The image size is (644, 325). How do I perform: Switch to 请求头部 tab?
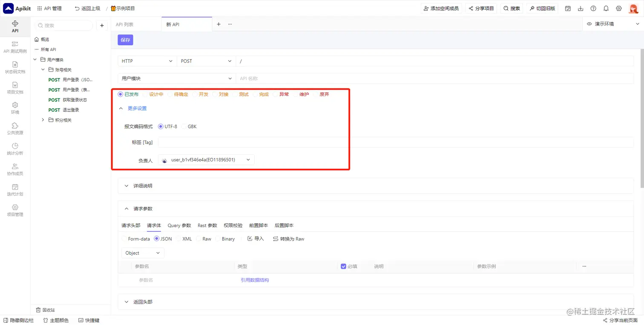(x=131, y=225)
